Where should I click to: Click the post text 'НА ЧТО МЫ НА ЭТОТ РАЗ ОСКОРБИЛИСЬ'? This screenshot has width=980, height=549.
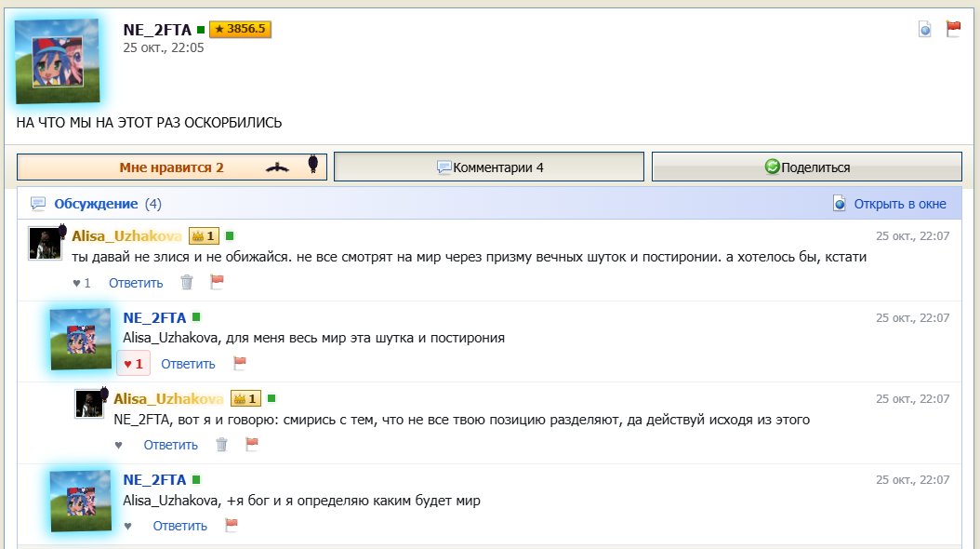click(149, 123)
